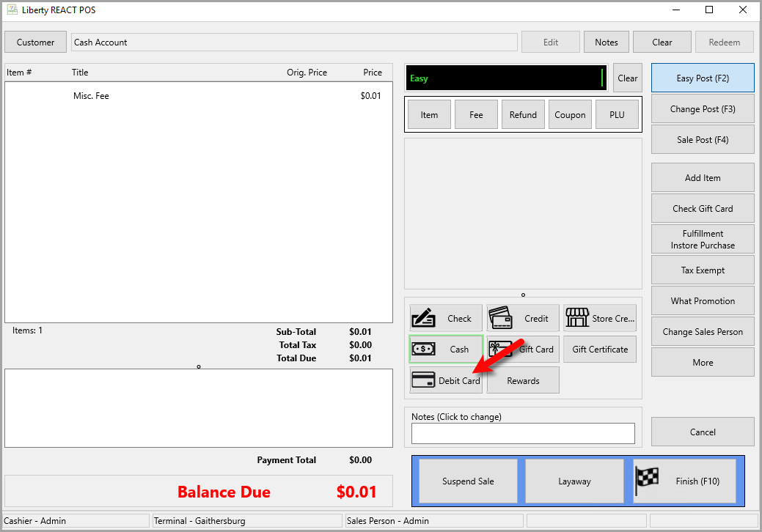Switch to Change Post (F3) mode
Image resolution: width=762 pixels, height=532 pixels.
tap(703, 108)
